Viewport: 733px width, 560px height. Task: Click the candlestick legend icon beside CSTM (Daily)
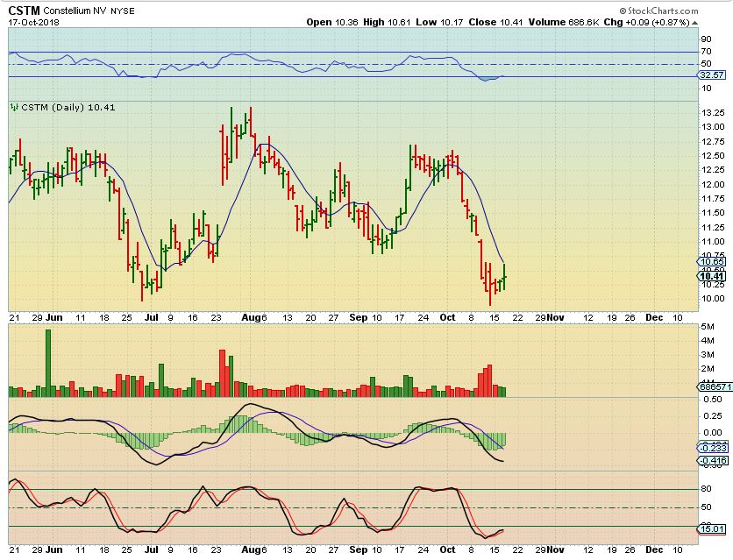(x=14, y=107)
